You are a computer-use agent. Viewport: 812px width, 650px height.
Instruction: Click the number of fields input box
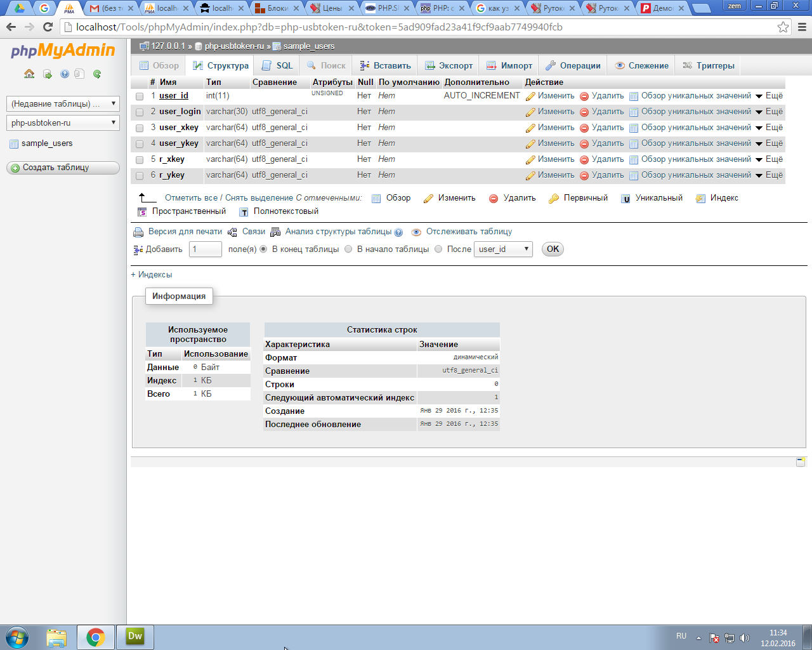click(206, 249)
